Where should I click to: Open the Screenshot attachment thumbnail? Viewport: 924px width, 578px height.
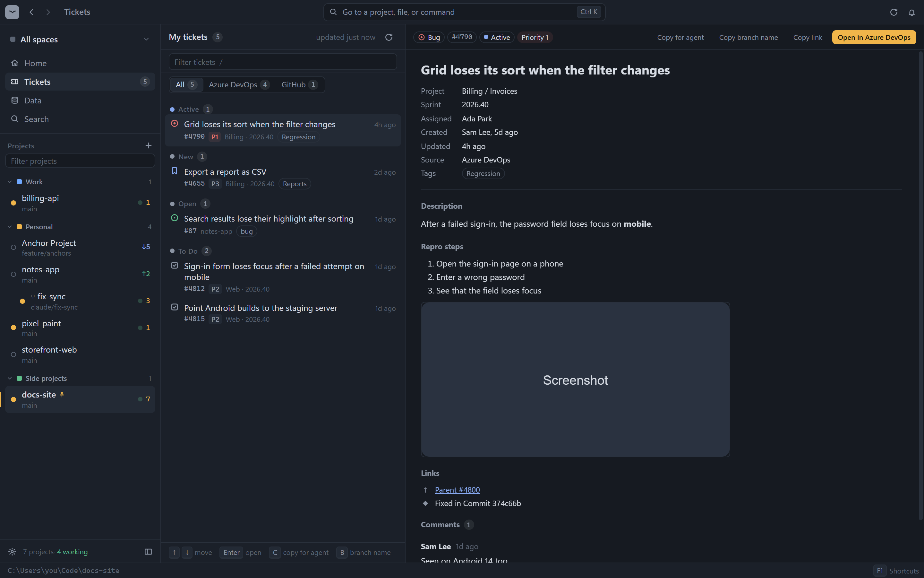tap(575, 380)
